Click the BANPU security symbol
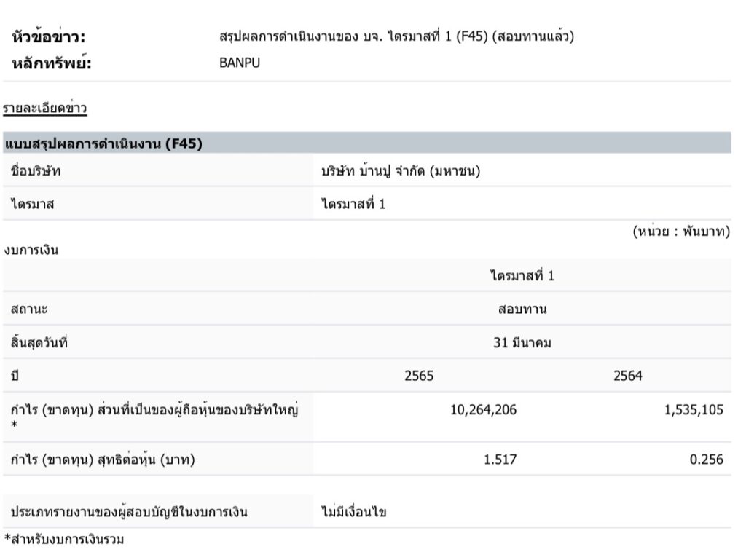746x560 pixels. point(239,63)
